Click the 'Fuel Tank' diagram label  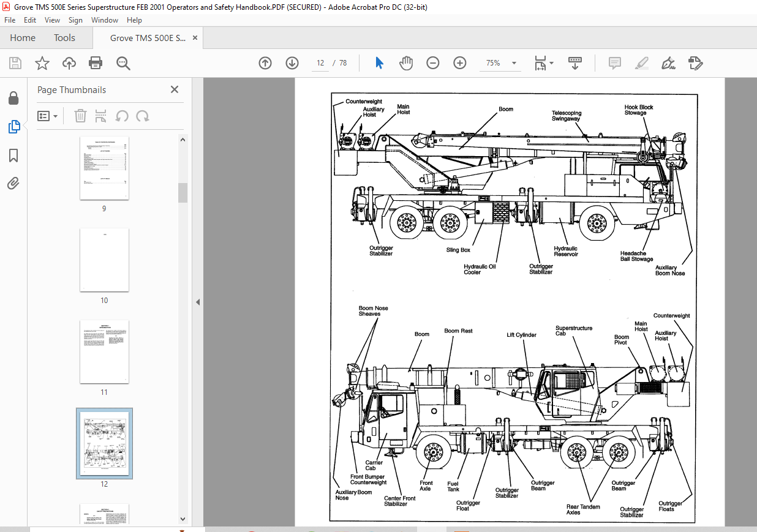(x=453, y=486)
